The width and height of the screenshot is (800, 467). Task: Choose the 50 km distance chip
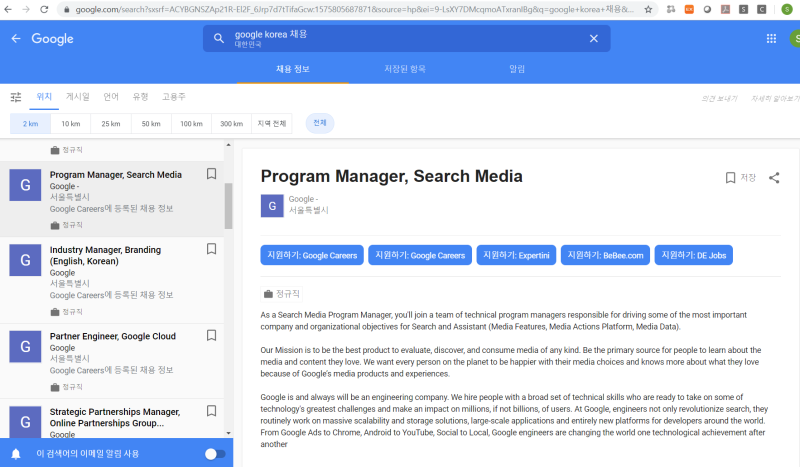(151, 124)
